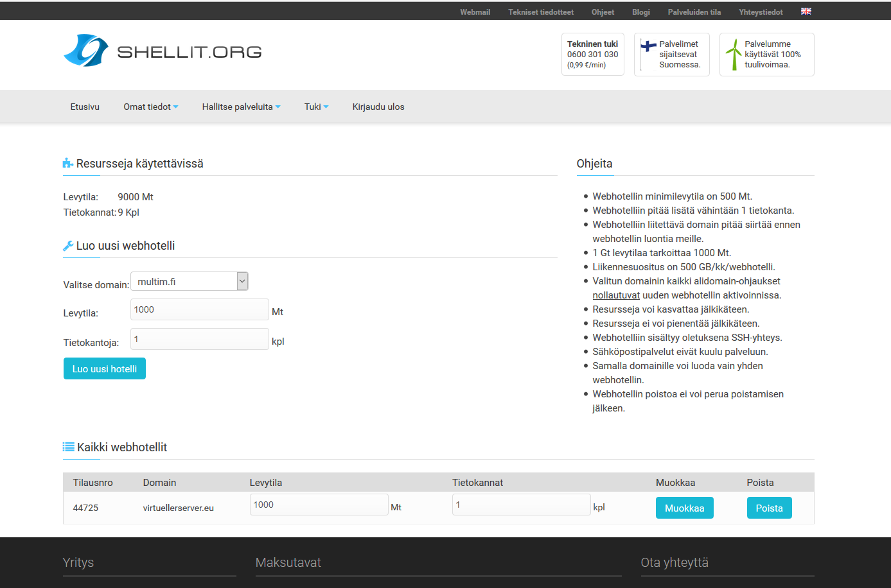The width and height of the screenshot is (891, 588).
Task: Open the English language flag icon
Action: point(806,11)
